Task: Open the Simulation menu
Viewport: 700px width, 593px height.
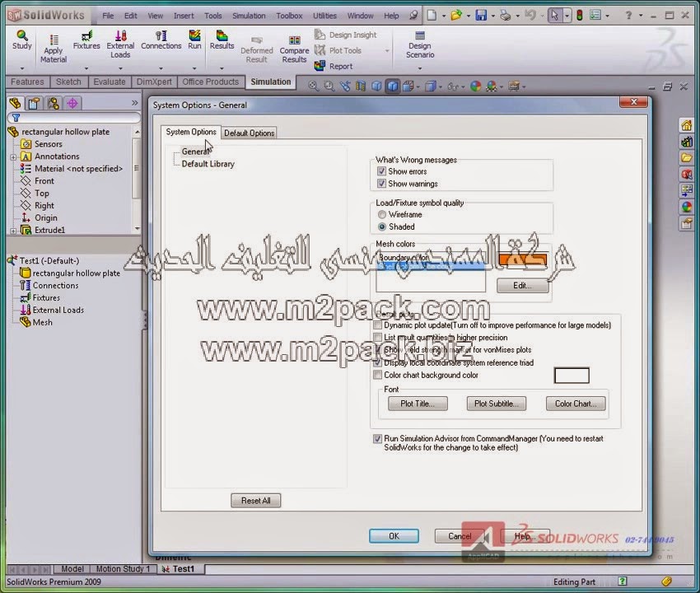Action: point(249,16)
